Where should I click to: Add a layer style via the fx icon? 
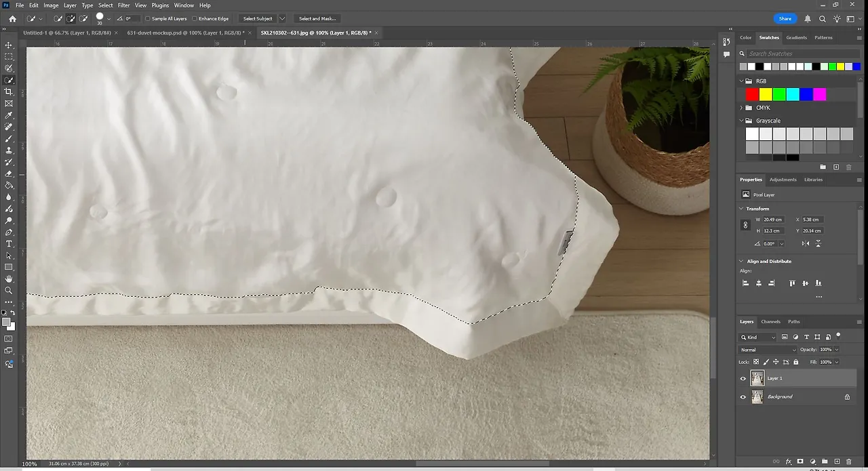pyautogui.click(x=788, y=462)
